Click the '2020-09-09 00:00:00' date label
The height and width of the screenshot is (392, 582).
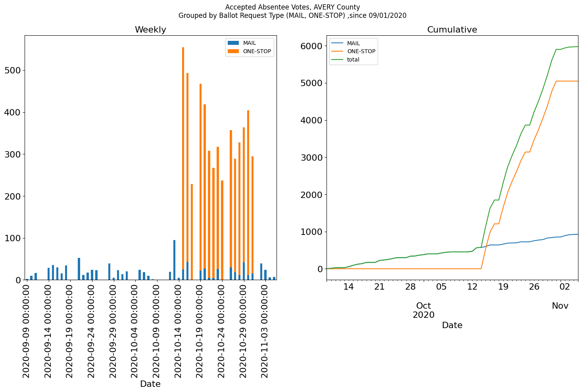tap(27, 331)
